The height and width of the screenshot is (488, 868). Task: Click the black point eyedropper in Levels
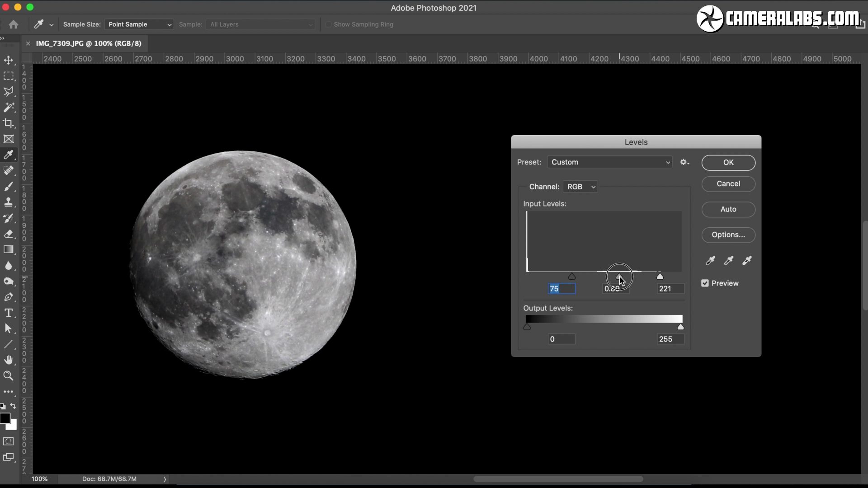710,261
